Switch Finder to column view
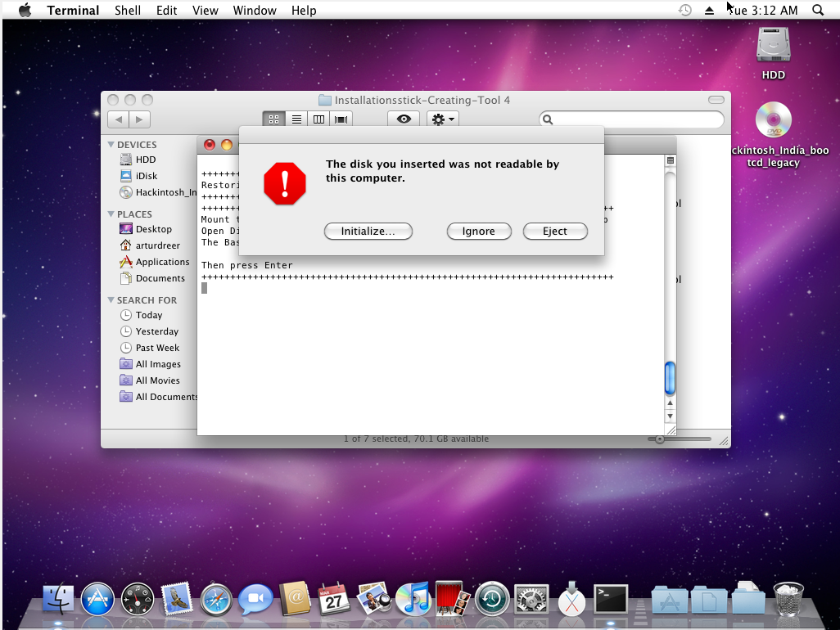Image resolution: width=840 pixels, height=630 pixels. (x=318, y=119)
